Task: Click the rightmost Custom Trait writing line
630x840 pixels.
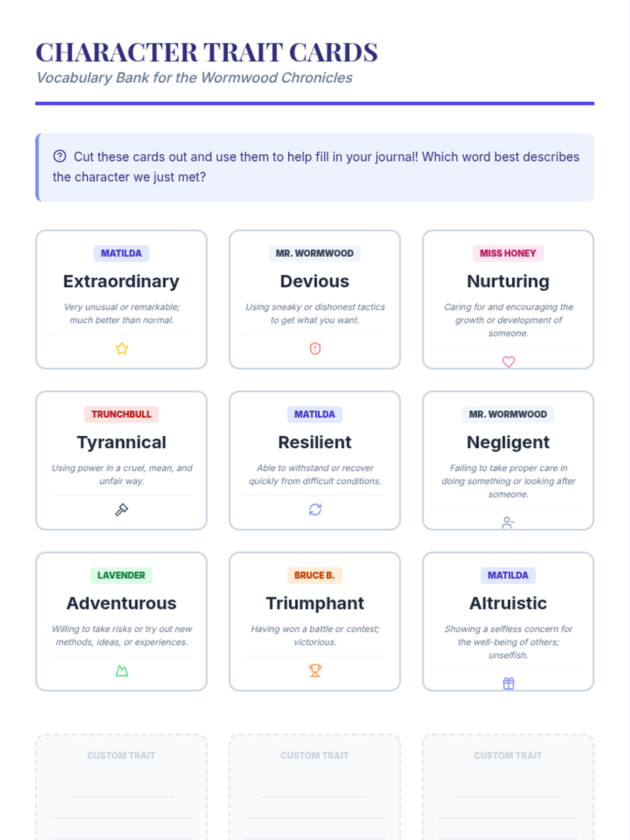Action: (508, 796)
